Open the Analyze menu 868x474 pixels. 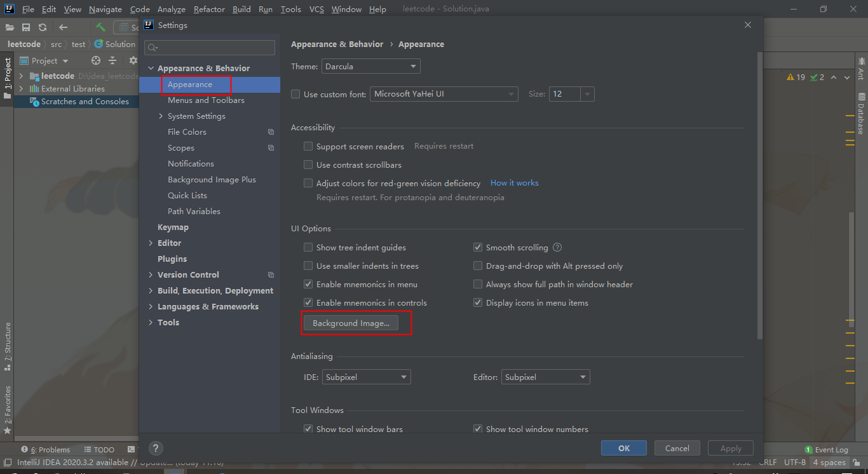[171, 9]
